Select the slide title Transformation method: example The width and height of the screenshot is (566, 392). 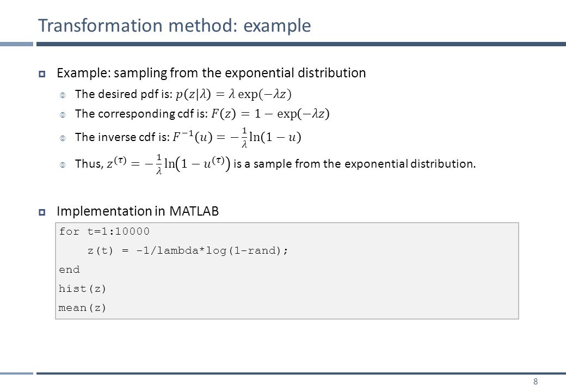click(x=174, y=26)
